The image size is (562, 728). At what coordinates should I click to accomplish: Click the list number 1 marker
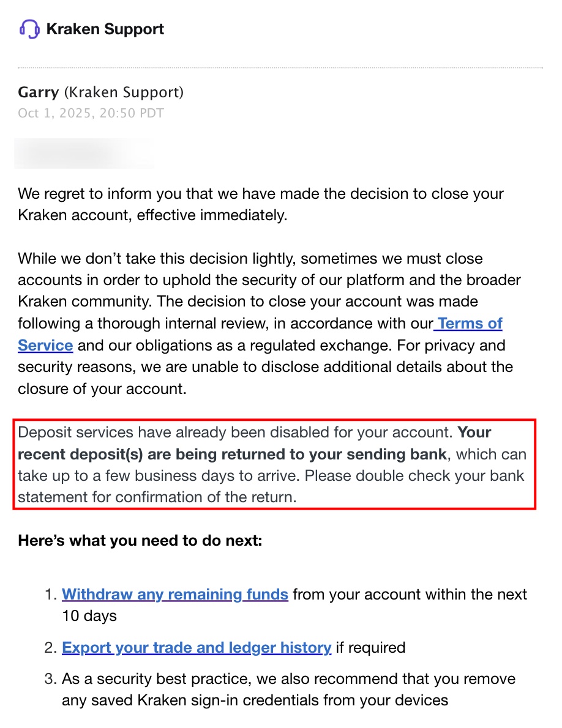pyautogui.click(x=51, y=594)
